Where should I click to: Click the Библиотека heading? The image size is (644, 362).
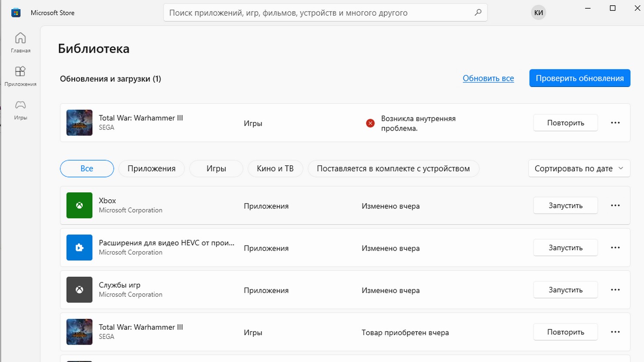pyautogui.click(x=94, y=49)
